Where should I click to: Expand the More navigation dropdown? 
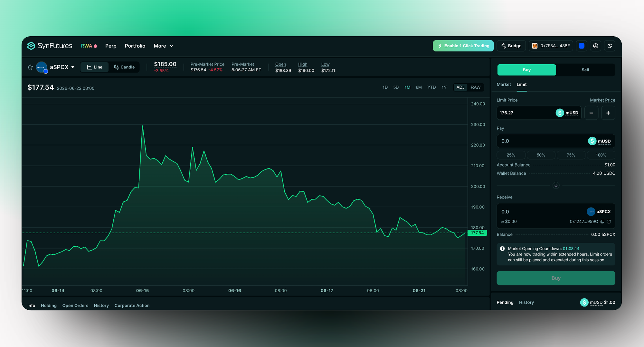(x=163, y=46)
